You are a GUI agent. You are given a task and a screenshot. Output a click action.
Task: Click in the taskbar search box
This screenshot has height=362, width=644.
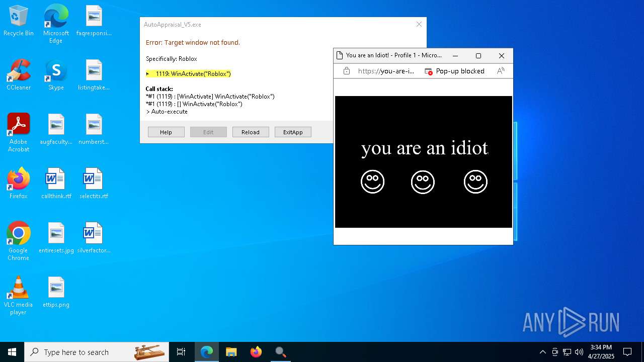[x=97, y=352]
